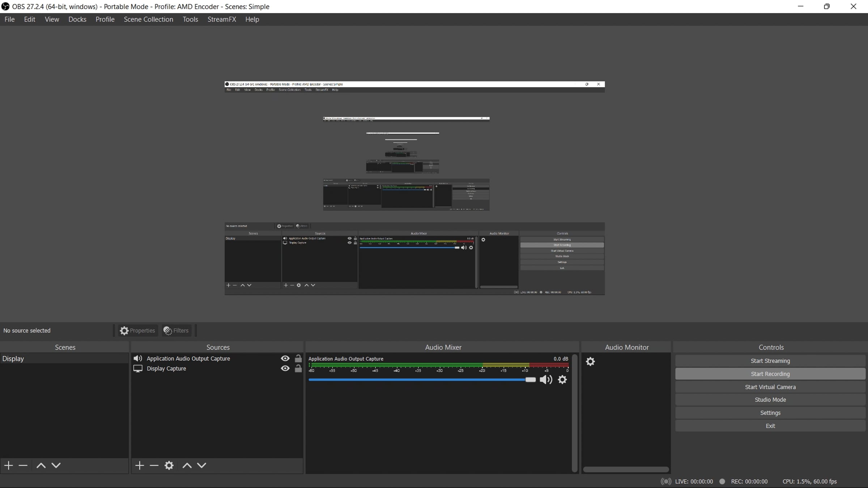
Task: Click the Scenes panel header
Action: pyautogui.click(x=65, y=347)
